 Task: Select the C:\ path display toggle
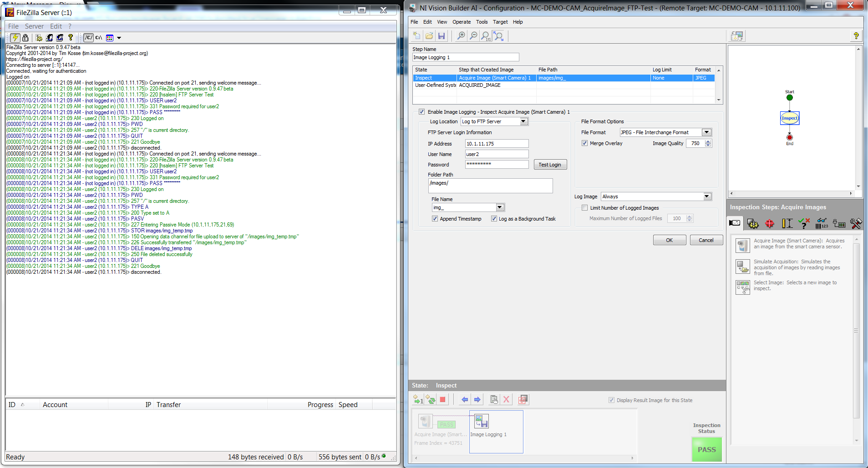click(x=99, y=38)
